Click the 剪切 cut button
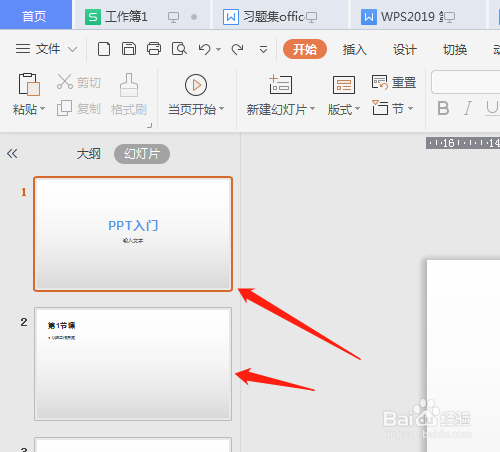 click(79, 82)
